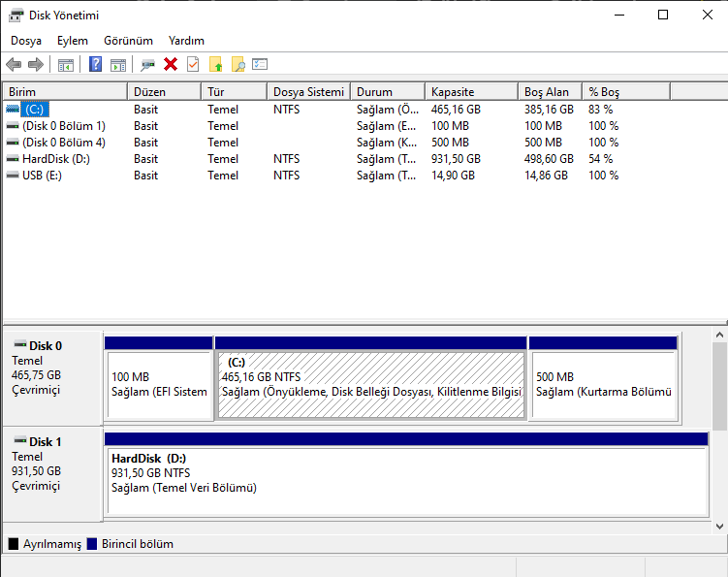
Task: Click the 931,50 GB capacity cell in list
Action: coord(456,159)
